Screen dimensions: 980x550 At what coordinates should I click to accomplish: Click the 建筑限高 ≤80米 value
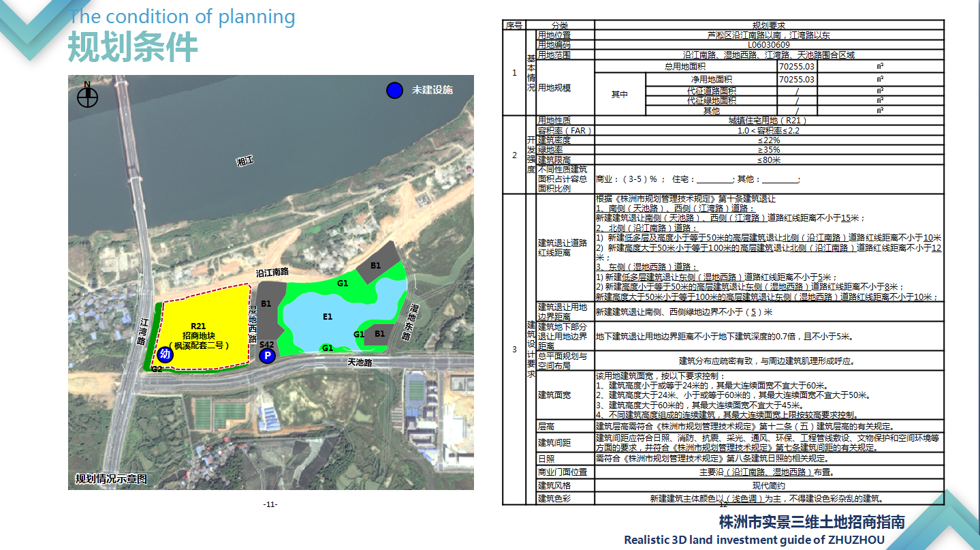point(769,159)
